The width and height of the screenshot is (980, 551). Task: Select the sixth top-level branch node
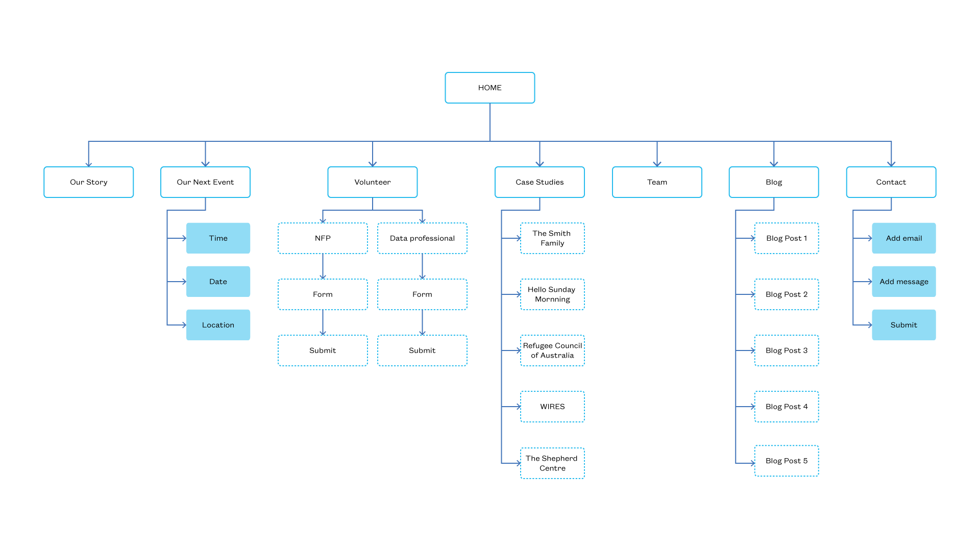(x=773, y=182)
